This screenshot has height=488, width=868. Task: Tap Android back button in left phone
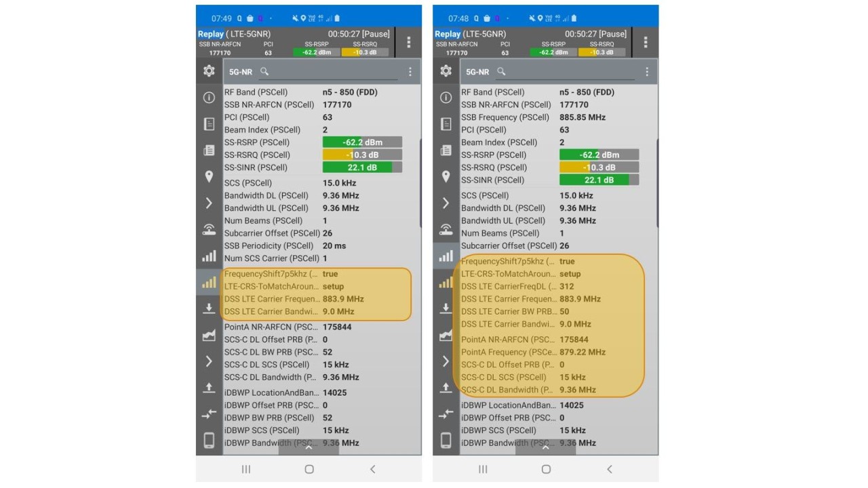[x=372, y=469]
